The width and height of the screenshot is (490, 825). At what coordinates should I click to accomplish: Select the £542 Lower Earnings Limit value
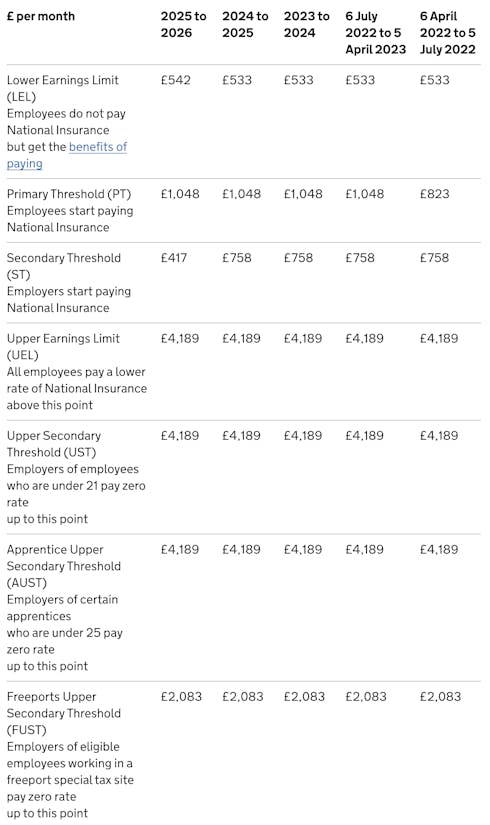(175, 80)
